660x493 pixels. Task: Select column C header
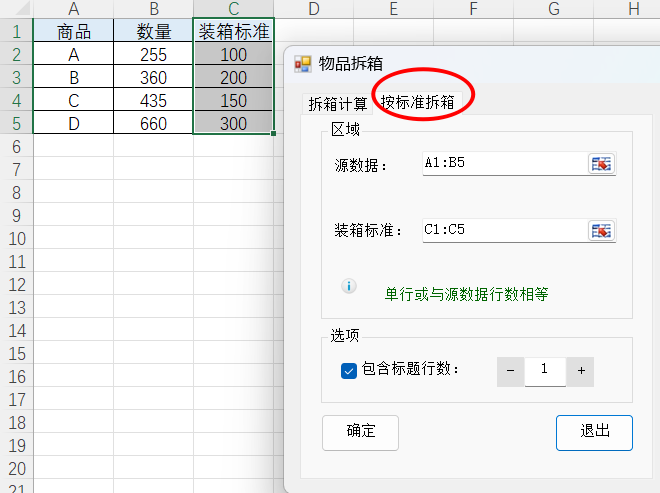[234, 9]
